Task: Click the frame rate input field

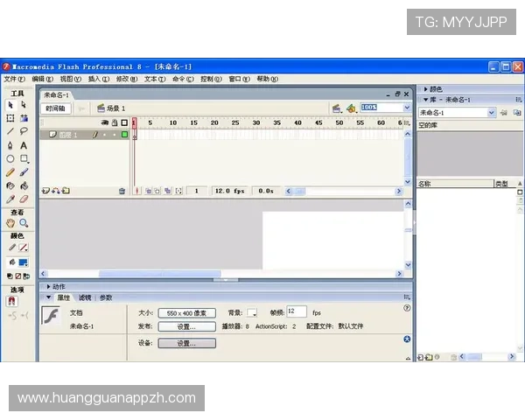Action: [297, 311]
